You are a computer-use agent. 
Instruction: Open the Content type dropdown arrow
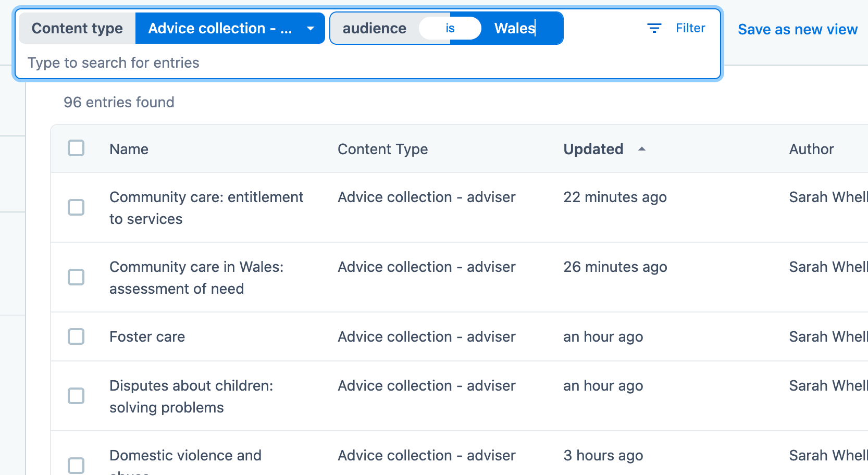(x=311, y=28)
